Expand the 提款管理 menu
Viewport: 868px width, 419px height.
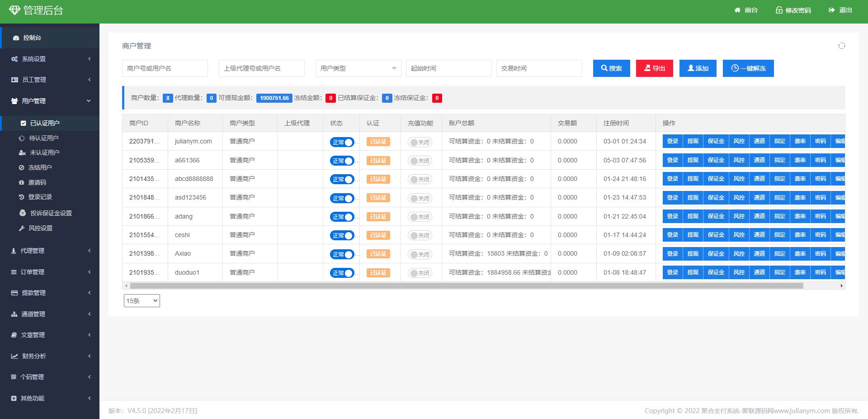pos(50,293)
